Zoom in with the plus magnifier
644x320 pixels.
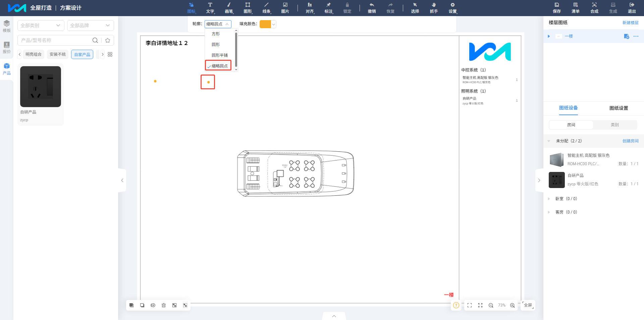coord(513,305)
